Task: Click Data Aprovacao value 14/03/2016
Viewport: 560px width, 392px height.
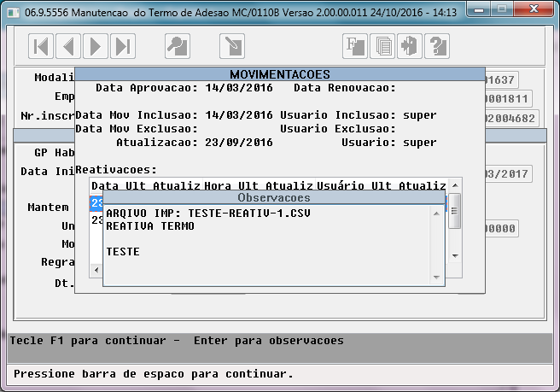Action: coord(239,88)
